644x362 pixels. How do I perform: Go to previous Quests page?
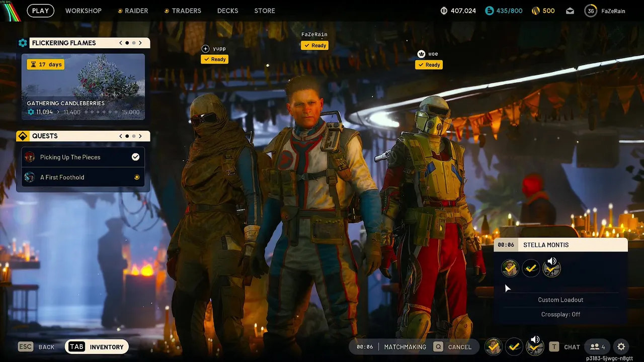121,136
